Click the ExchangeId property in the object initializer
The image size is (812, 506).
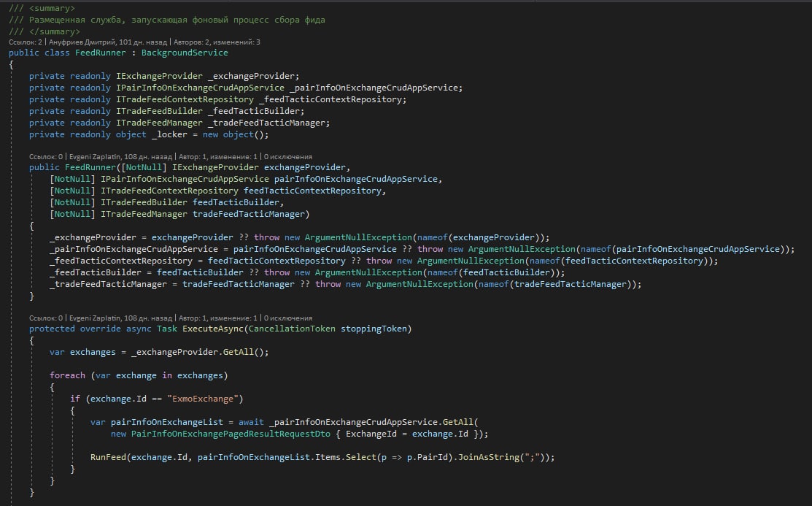point(371,434)
